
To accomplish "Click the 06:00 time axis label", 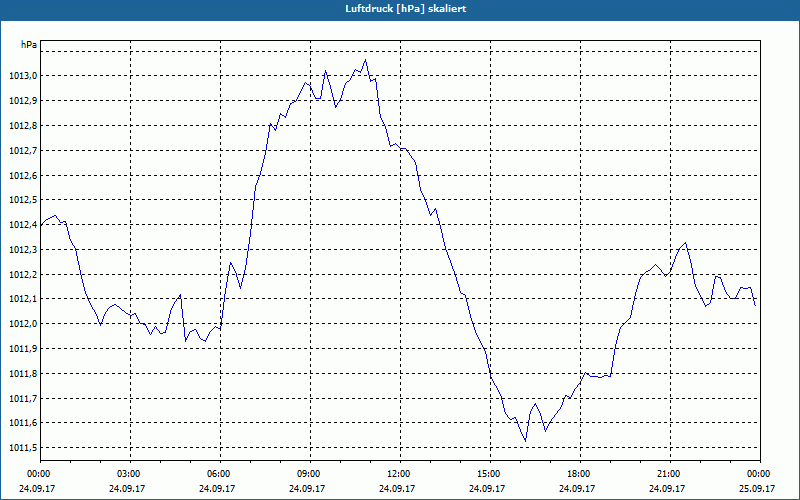I will coord(220,474).
